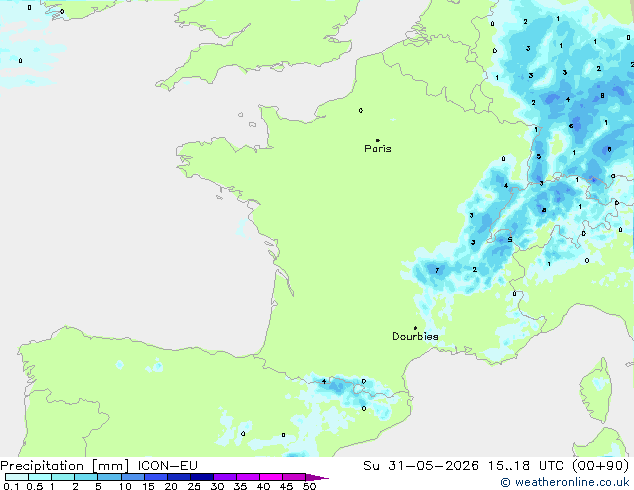The image size is (634, 490).
Task: Pick the 45–50 mm legend swatch
Action: tap(294, 477)
